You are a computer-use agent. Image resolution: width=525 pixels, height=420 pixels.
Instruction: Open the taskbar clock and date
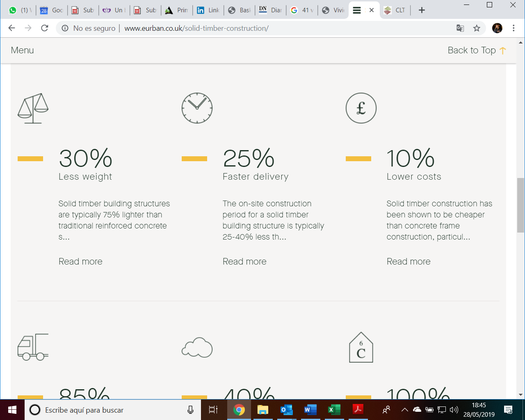pyautogui.click(x=479, y=410)
